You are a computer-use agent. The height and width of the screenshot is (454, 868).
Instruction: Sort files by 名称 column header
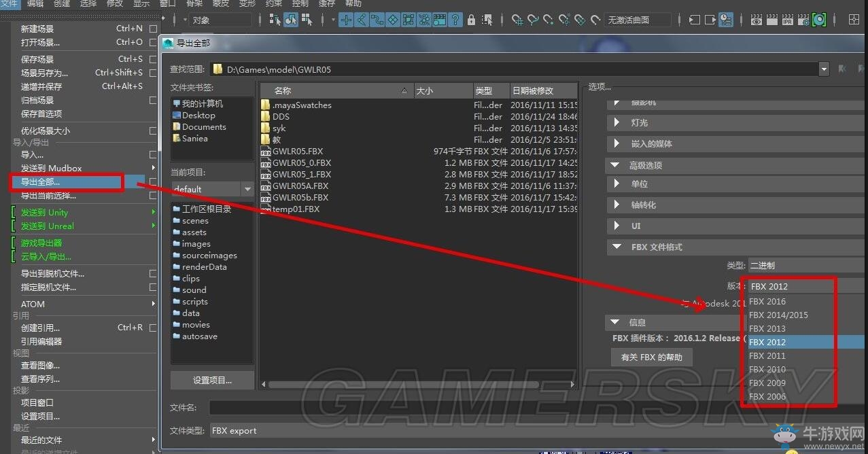coord(336,90)
